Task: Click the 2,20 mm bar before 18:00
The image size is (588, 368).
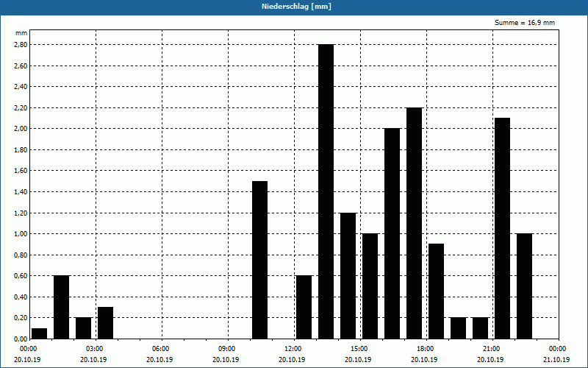Action: pos(414,223)
